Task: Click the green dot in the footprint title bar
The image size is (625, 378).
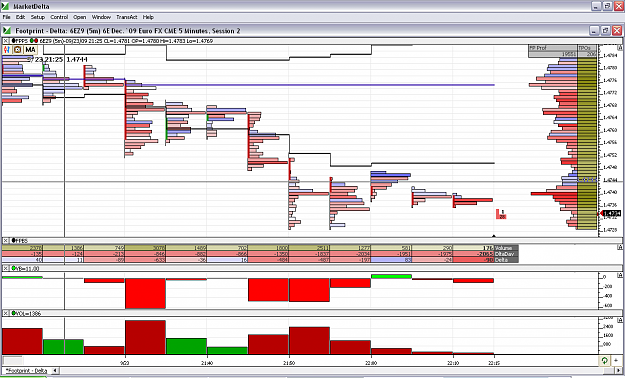Action: [x=31, y=41]
